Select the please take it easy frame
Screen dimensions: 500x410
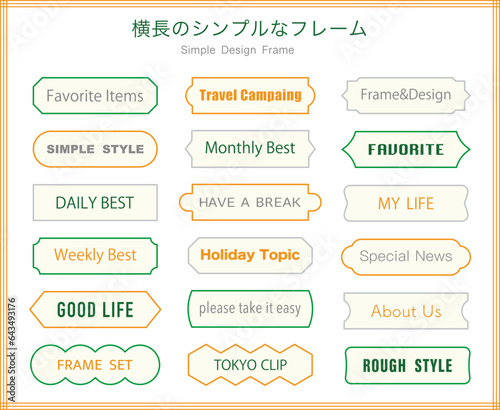coord(250,309)
